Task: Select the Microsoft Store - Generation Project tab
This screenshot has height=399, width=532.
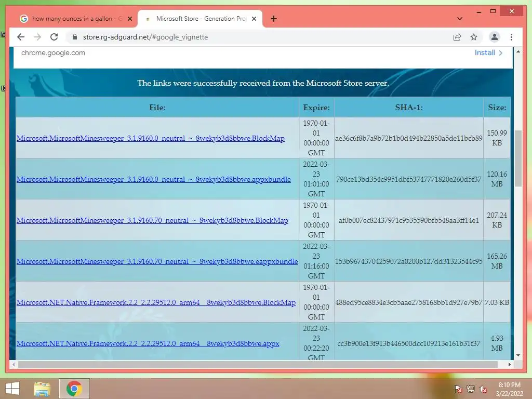Action: click(x=200, y=19)
